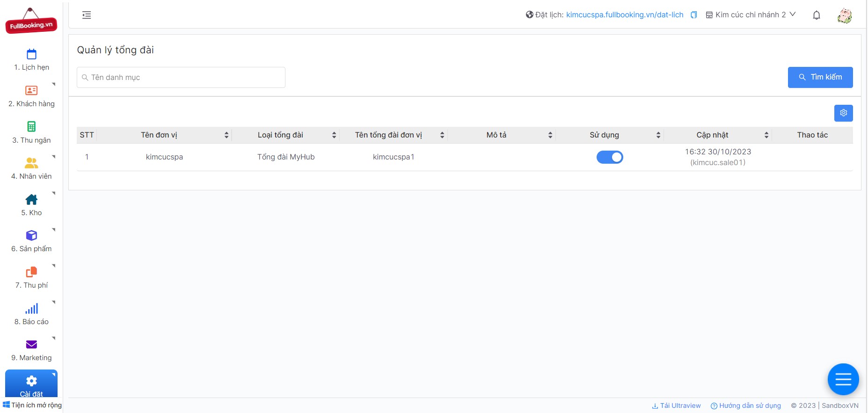Click the Tên danh mục search field
This screenshot has width=868, height=413.
(181, 77)
